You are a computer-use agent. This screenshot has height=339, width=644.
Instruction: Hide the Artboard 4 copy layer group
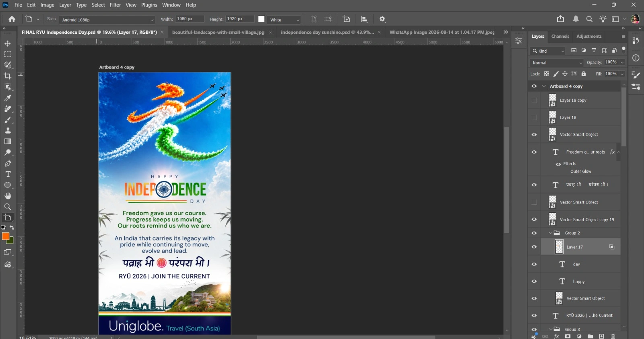pos(534,86)
